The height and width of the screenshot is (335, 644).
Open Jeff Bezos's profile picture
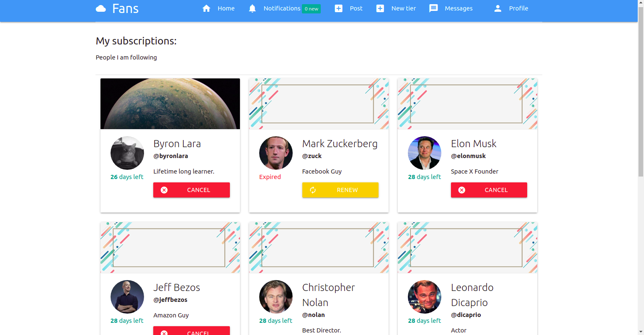(x=127, y=297)
